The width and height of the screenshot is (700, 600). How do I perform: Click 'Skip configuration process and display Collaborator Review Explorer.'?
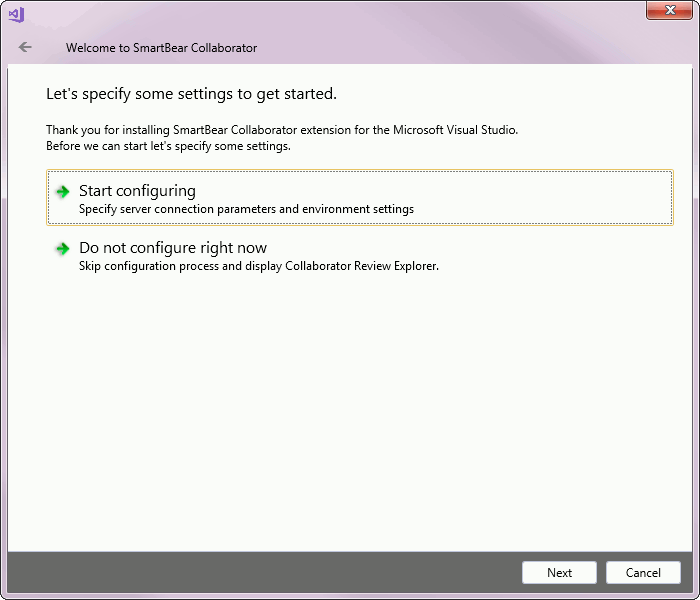coord(259,266)
